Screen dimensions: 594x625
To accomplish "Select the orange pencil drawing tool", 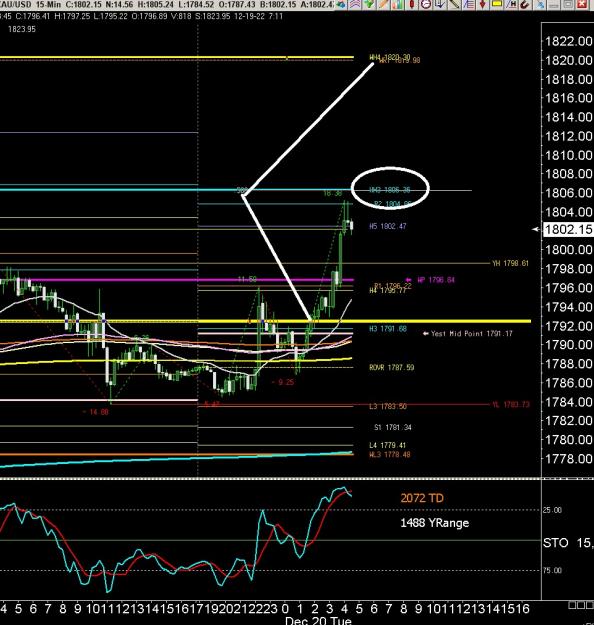I will point(383,4).
